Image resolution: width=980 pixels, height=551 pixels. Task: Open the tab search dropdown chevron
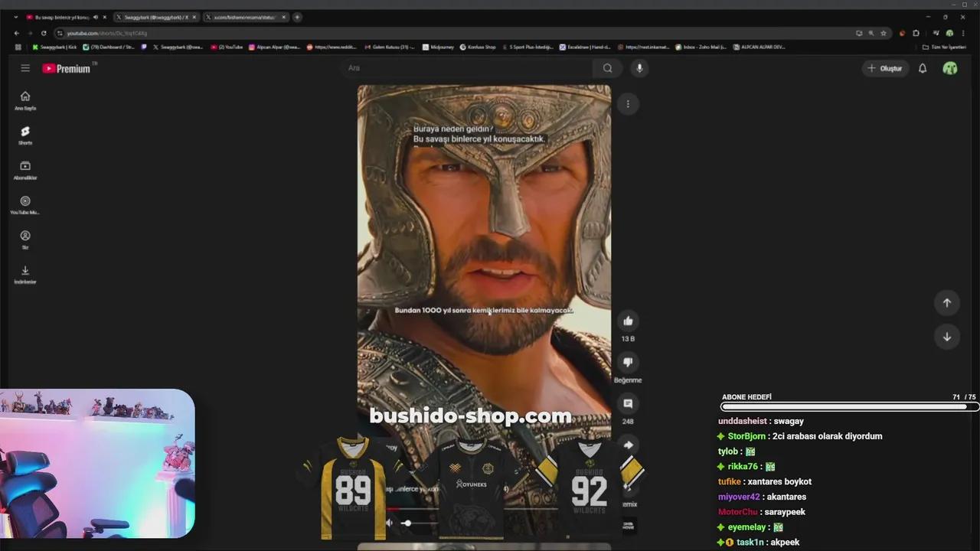[x=16, y=17]
